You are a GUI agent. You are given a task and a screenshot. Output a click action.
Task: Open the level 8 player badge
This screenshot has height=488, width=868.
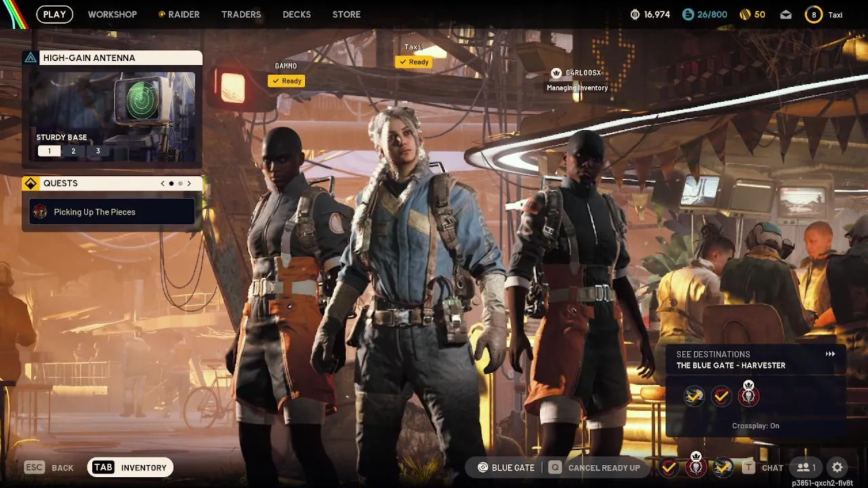(x=814, y=14)
